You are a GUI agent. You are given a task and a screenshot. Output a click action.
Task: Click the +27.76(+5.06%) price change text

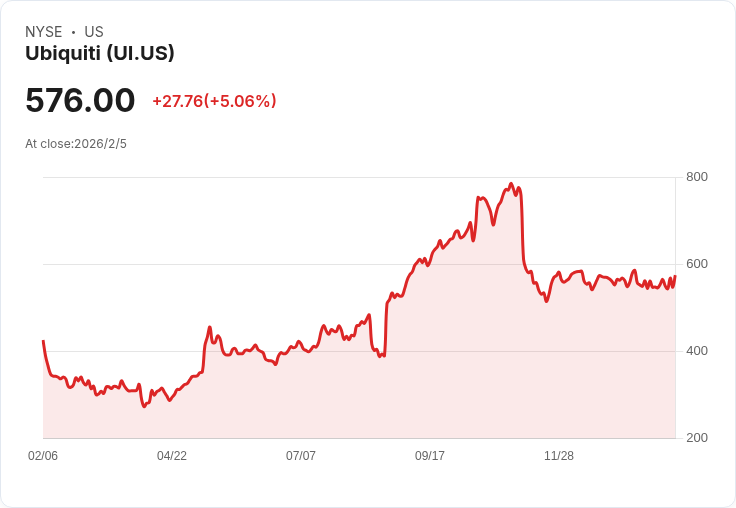[x=214, y=101]
